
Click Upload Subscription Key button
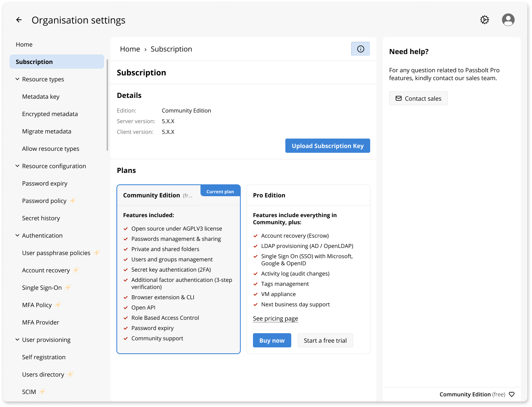(x=328, y=146)
